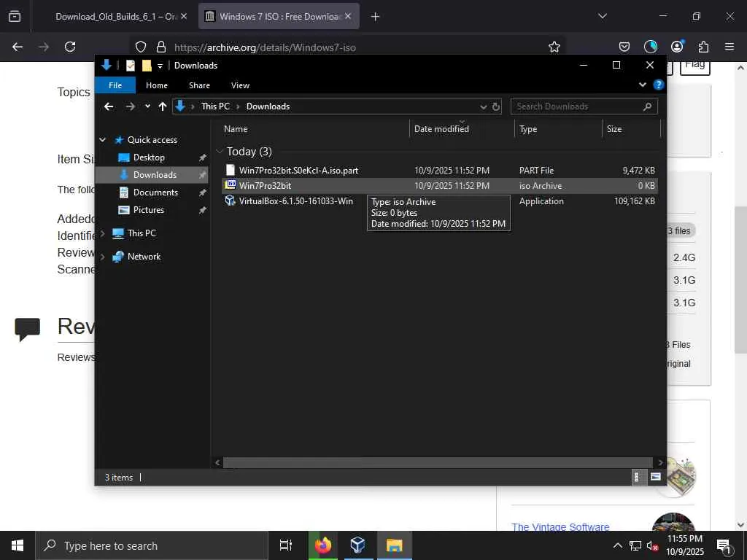Click the Search Downloads field
Image resolution: width=747 pixels, height=560 pixels.
(x=584, y=106)
